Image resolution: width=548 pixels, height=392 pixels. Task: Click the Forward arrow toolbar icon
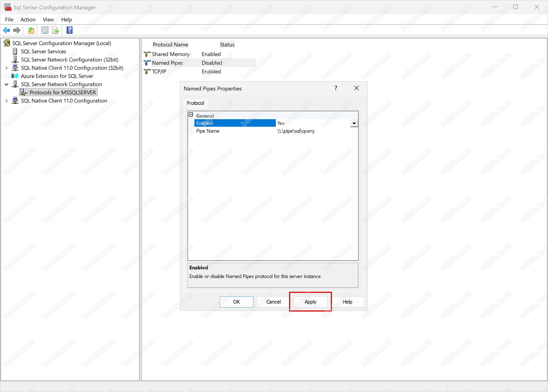17,30
